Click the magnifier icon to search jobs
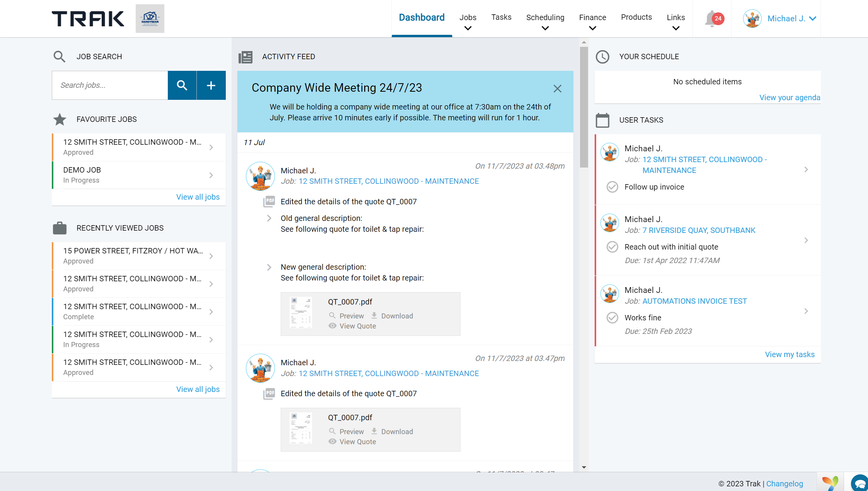Screen dimensions: 868x491 [x=182, y=85]
